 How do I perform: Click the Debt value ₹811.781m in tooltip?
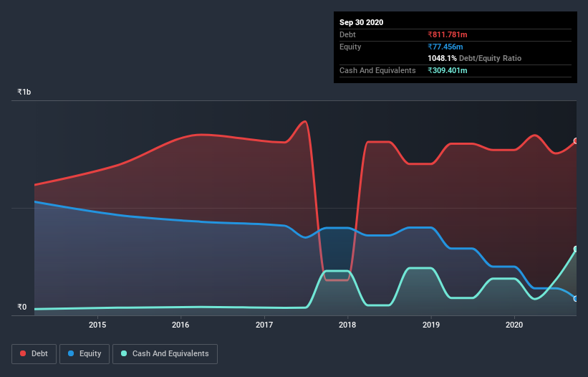pos(448,34)
